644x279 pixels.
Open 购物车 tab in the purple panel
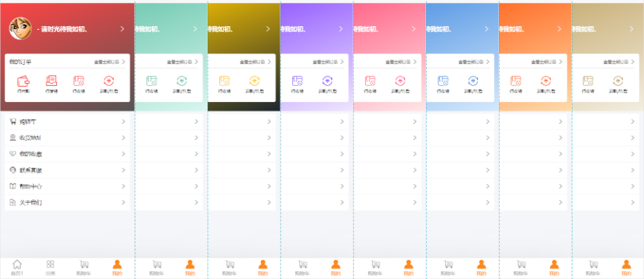[x=302, y=267]
